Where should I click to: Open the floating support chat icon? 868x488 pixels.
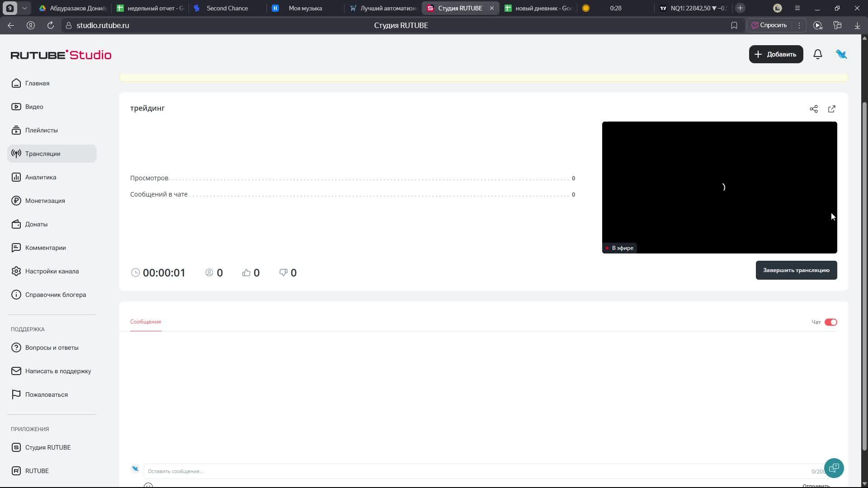click(834, 468)
